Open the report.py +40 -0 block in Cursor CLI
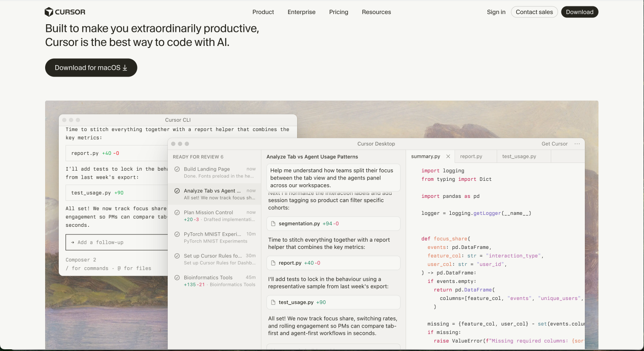 [x=117, y=153]
